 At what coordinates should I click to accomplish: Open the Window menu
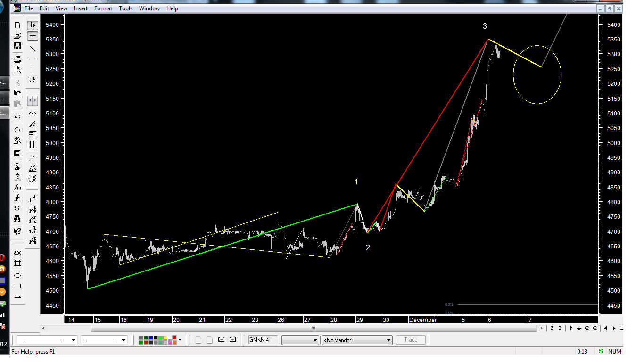tap(150, 8)
